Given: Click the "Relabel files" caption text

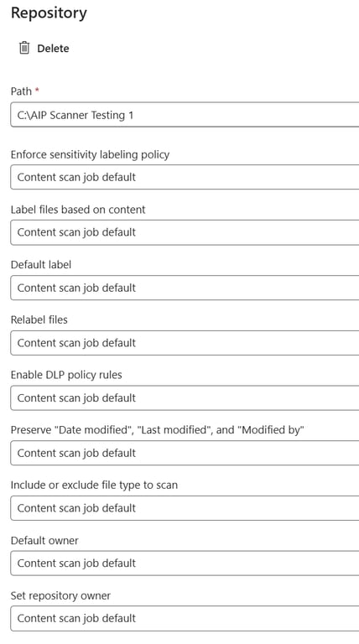Looking at the screenshot, I should (x=39, y=319).
